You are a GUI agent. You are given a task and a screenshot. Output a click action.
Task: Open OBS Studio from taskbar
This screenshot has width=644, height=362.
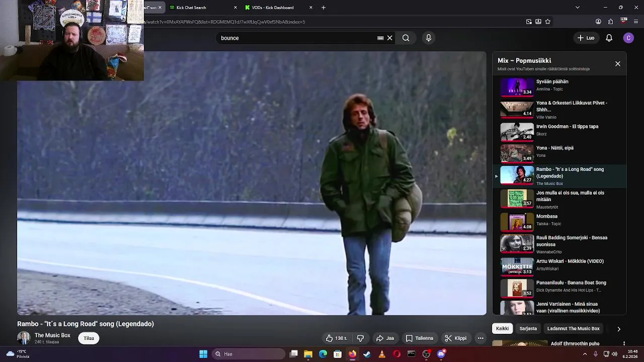(426, 354)
